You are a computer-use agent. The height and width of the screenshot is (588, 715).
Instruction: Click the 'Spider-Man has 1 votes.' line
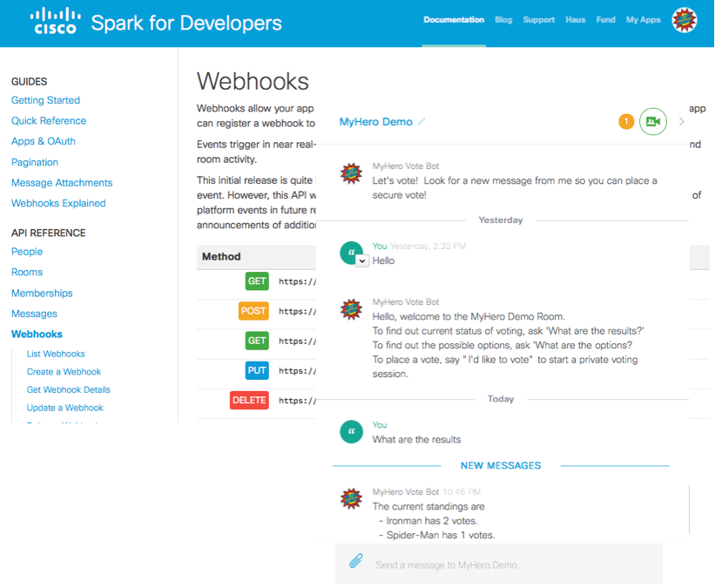pos(437,535)
